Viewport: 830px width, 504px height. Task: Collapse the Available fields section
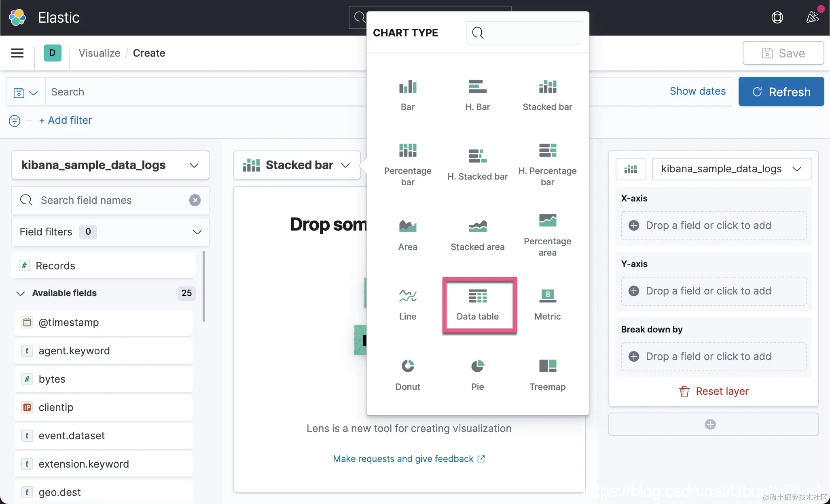[20, 293]
